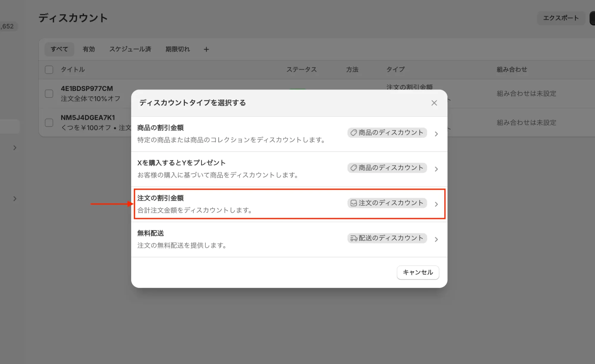Switch to the スケジュール済 tab
The width and height of the screenshot is (595, 364).
coord(130,49)
